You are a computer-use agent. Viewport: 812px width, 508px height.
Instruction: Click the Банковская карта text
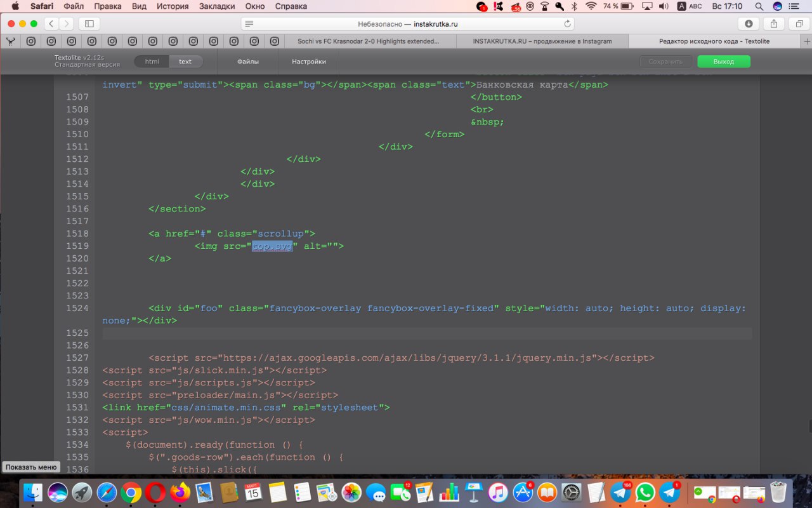click(x=522, y=84)
